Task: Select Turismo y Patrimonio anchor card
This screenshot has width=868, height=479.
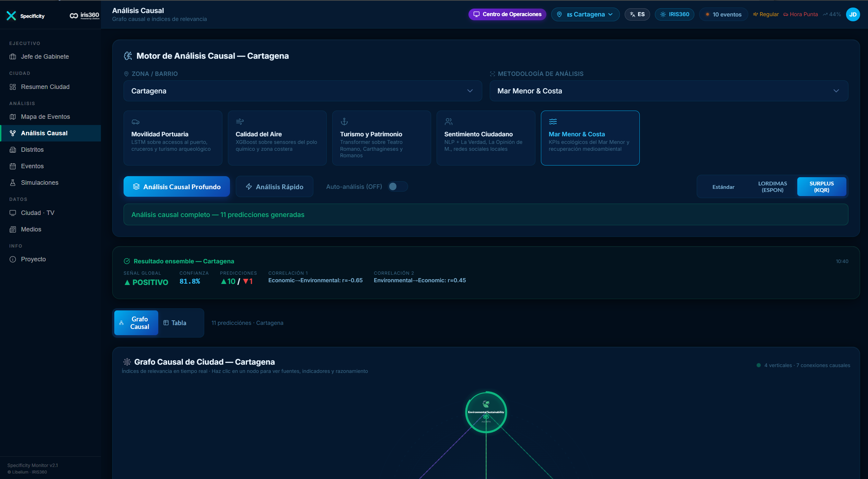Action: coord(381,138)
